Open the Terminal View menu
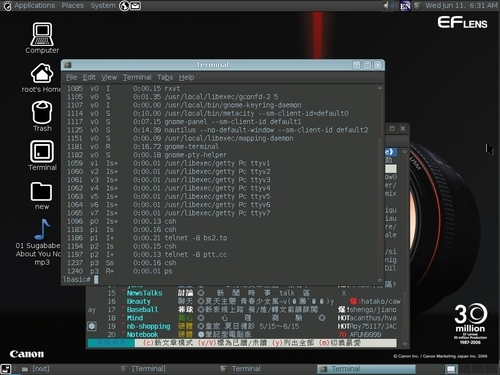This screenshot has width=500, height=375. coord(109,77)
